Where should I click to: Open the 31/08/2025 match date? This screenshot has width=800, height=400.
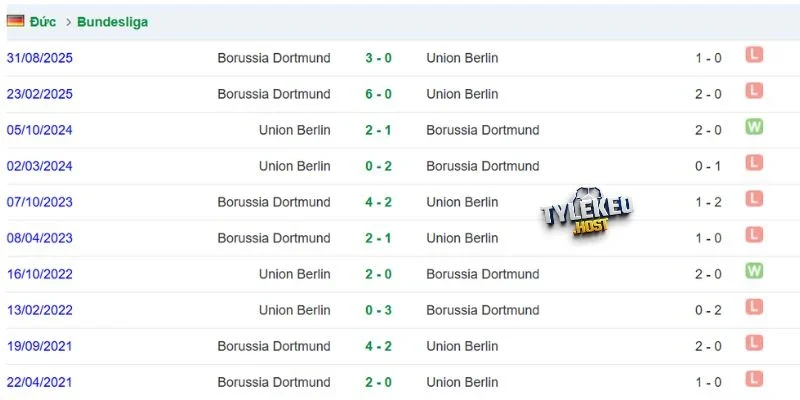(40, 58)
